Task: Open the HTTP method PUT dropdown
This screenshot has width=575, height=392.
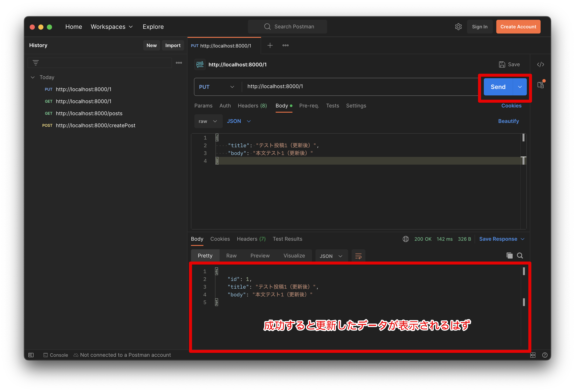Action: click(217, 87)
